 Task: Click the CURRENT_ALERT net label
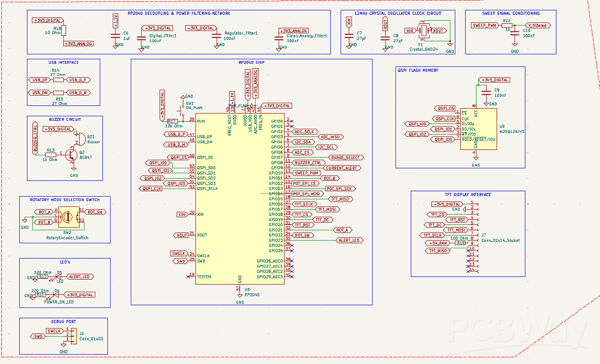[342, 168]
